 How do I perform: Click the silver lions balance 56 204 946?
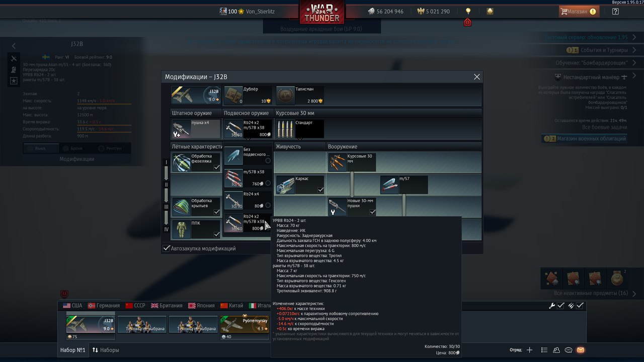385,11
